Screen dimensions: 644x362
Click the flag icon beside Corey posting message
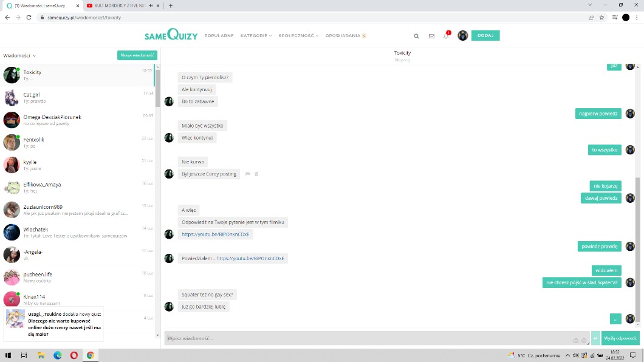click(x=248, y=174)
